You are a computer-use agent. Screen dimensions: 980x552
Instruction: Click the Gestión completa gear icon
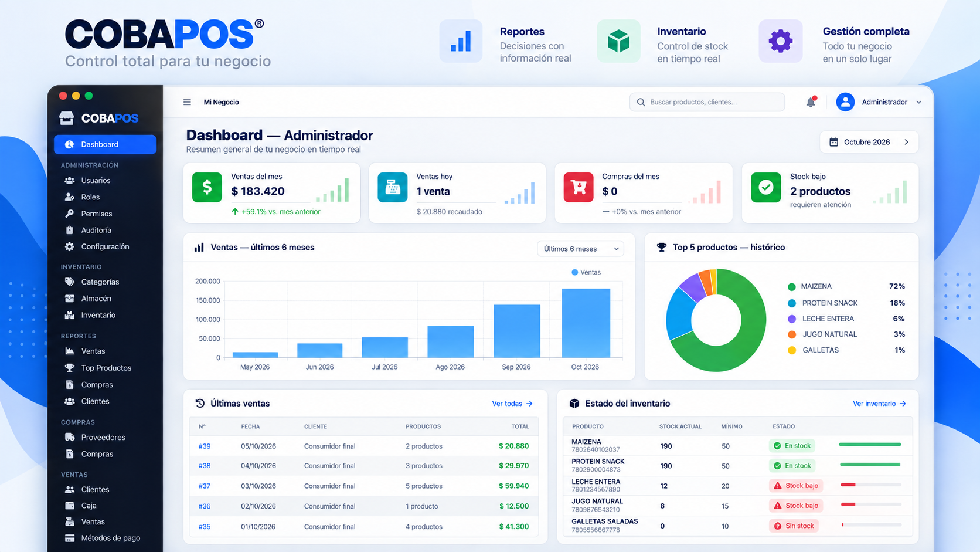(781, 41)
